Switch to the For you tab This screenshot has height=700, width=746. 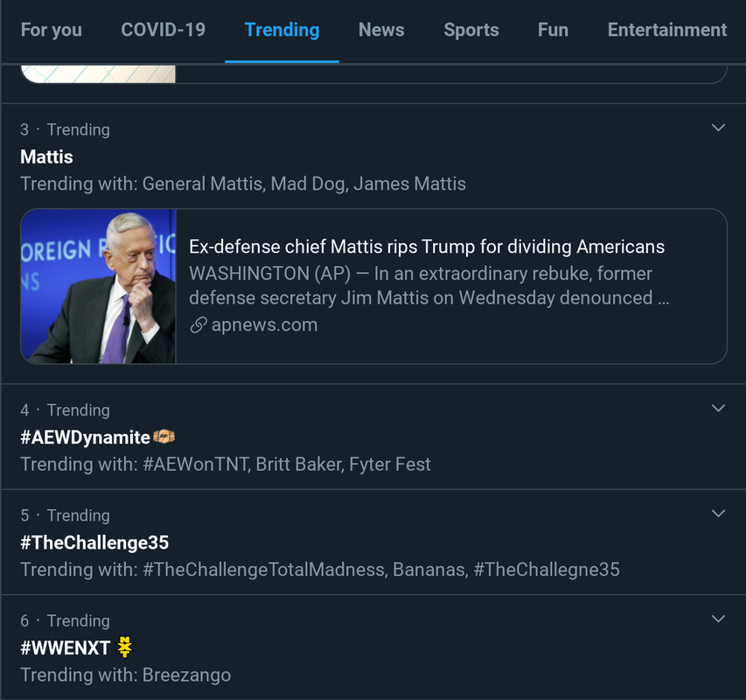click(52, 30)
